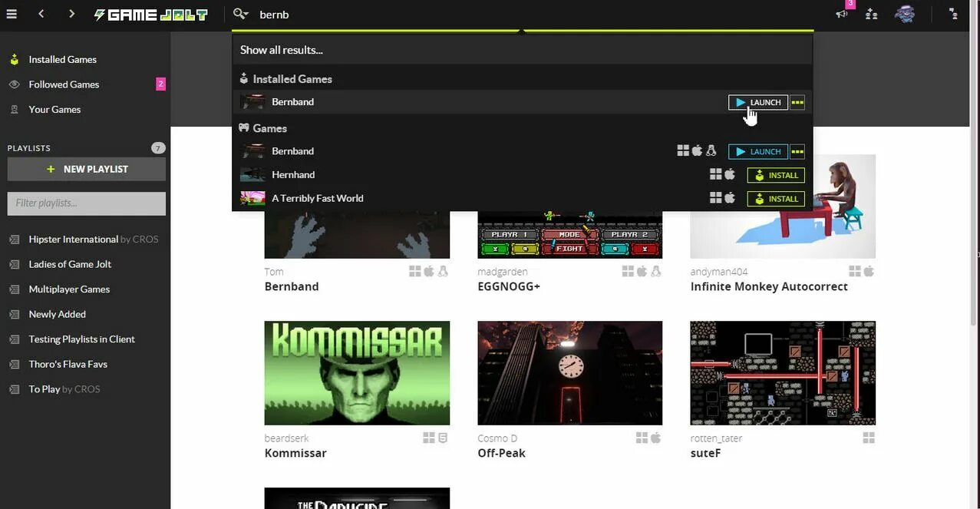Viewport: 980px width, 509px height.
Task: Open the user avatar account menu
Action: (x=905, y=14)
